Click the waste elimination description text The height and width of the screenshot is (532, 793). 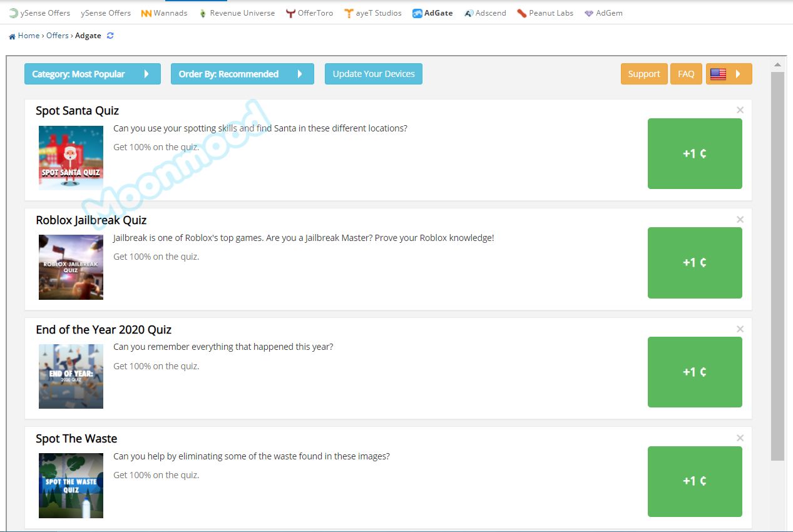[252, 456]
